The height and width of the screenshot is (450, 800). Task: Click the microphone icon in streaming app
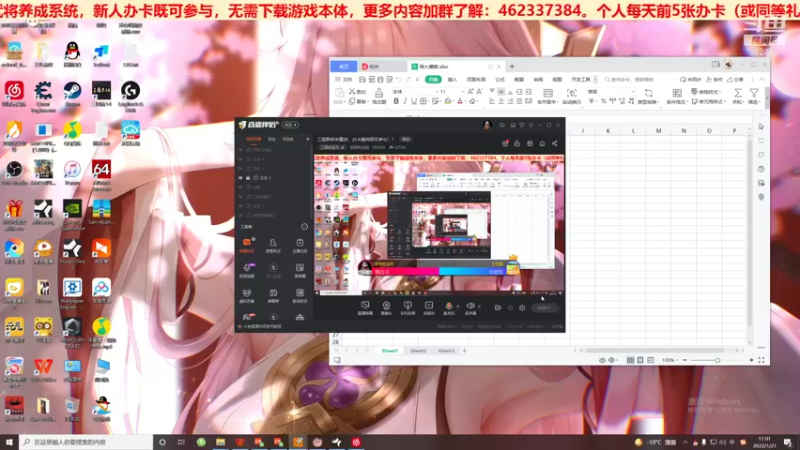point(449,307)
